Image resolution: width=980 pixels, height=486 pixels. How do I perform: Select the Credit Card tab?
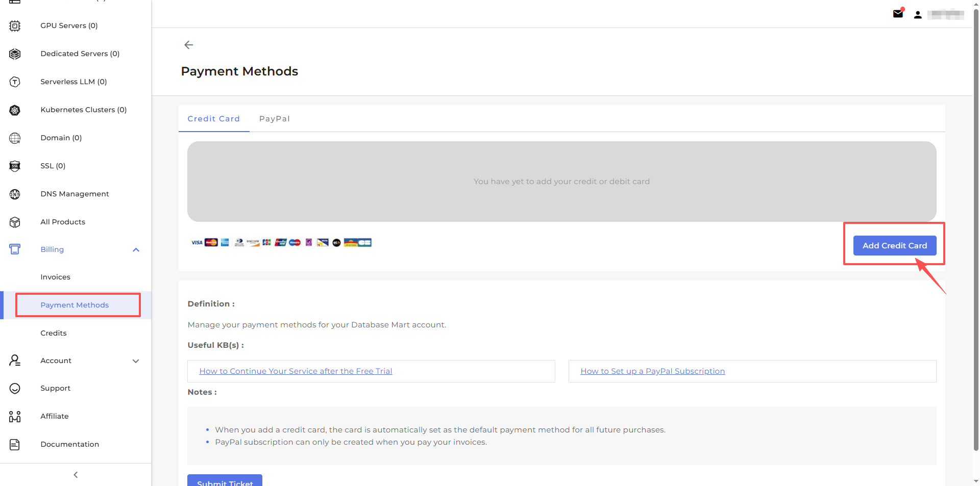pos(213,119)
